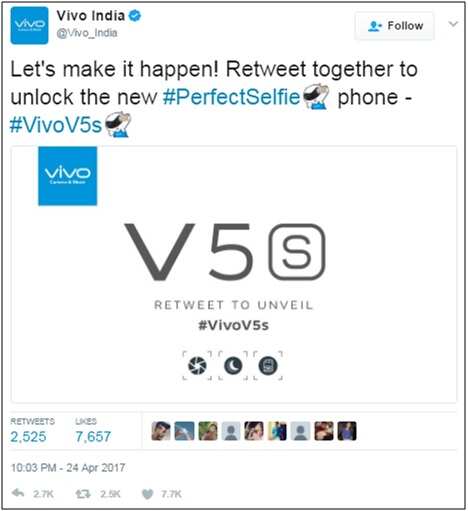
Task: Click the retweet icon at bottom
Action: coord(83,494)
